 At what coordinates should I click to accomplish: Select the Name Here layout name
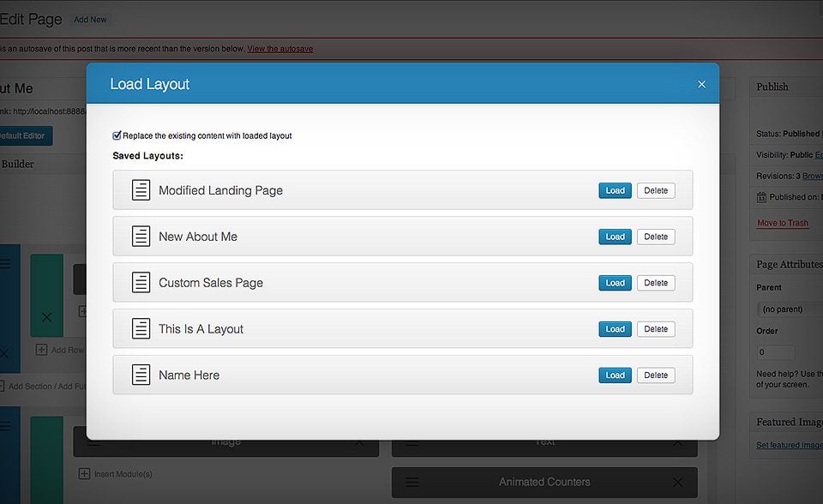tap(189, 375)
